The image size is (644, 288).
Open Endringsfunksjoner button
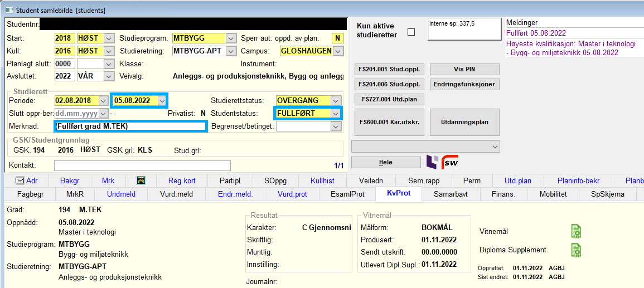[x=464, y=84]
